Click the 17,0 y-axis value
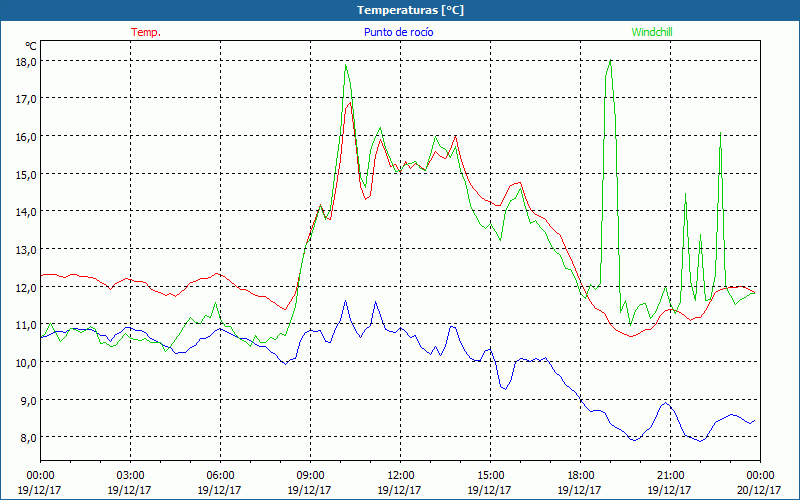Viewport: 800px width, 500px height. click(x=27, y=99)
